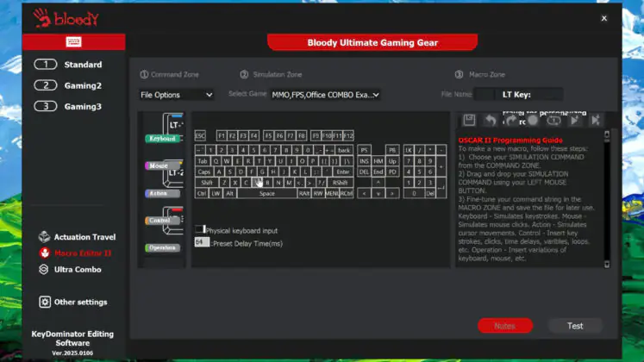Select the HM key on virtual keyboard
The width and height of the screenshot is (644, 362).
pyautogui.click(x=378, y=161)
